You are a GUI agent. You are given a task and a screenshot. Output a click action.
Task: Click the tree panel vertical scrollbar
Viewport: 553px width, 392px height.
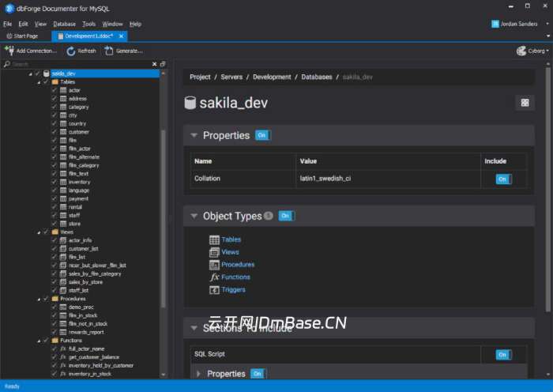point(163,219)
